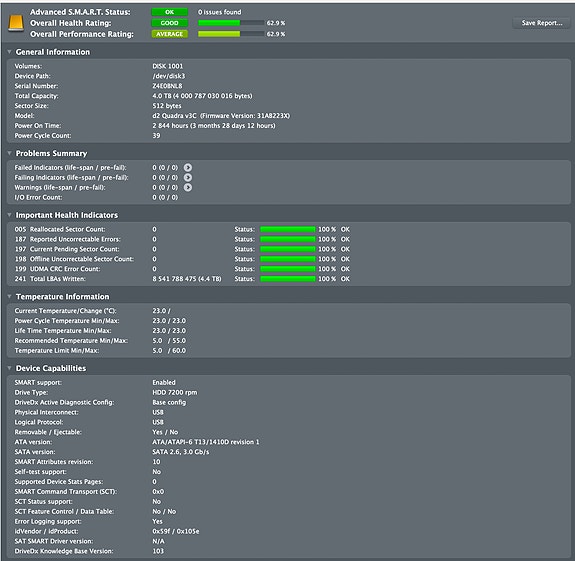The image size is (575, 561).
Task: Click the orange external drive icon
Action: click(16, 23)
